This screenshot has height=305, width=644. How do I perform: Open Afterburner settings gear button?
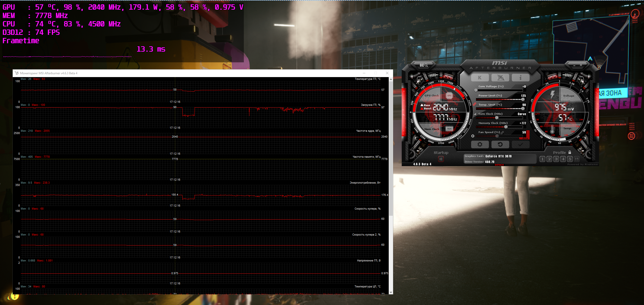pos(480,144)
